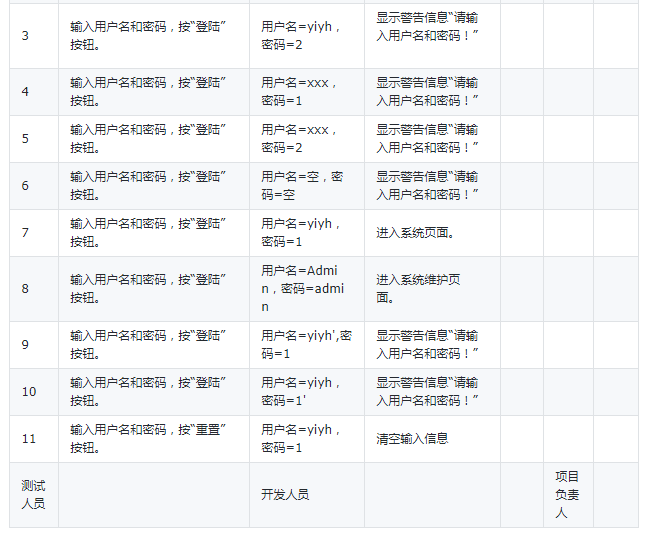Click test data '用户名=空，密码=空'
The image size is (645, 533).
point(302,185)
